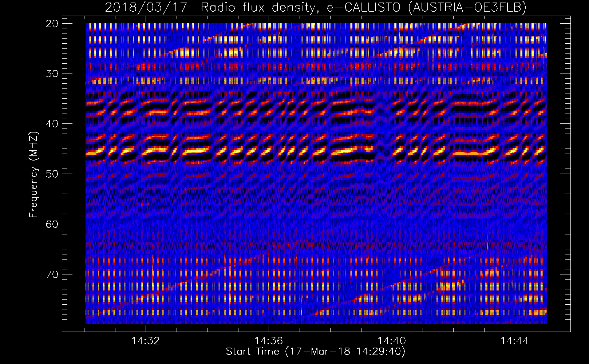
Task: Click the 'Start Time (17-Mar-18 14:29:40)' axis label
Action: (316, 352)
